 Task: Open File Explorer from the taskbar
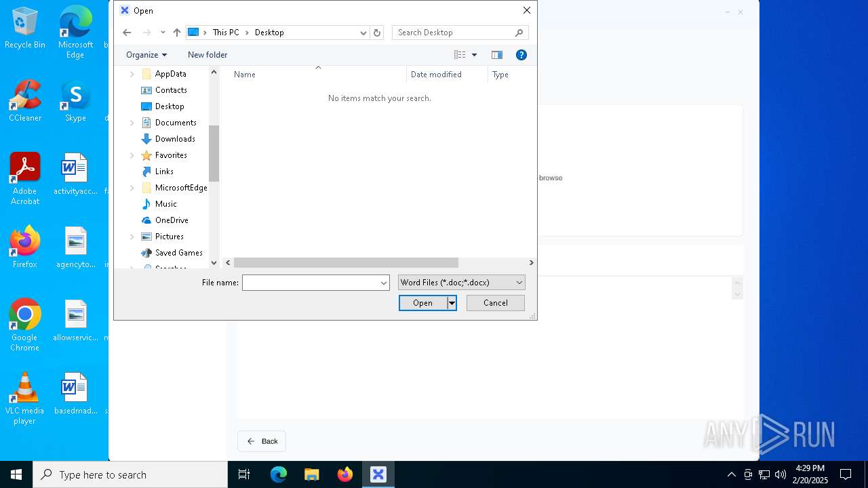312,474
